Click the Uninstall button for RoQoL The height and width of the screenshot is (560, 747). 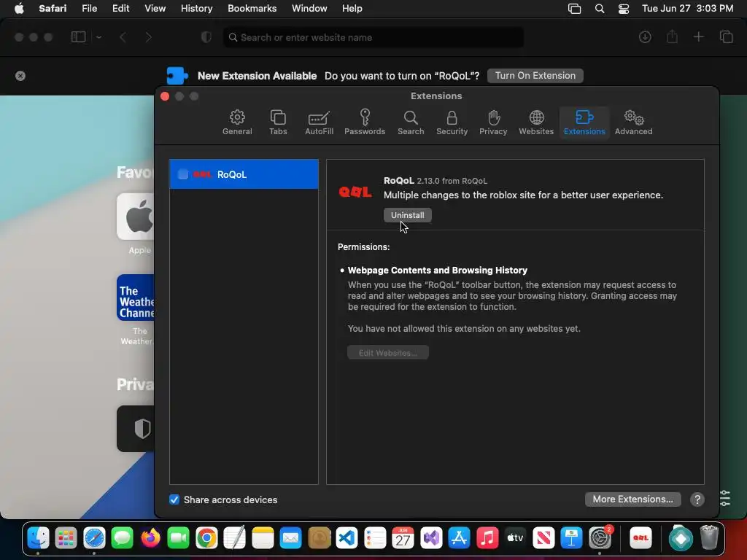pyautogui.click(x=407, y=215)
